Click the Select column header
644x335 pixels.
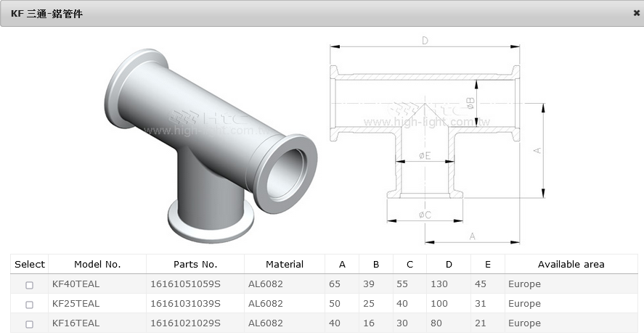click(x=30, y=264)
